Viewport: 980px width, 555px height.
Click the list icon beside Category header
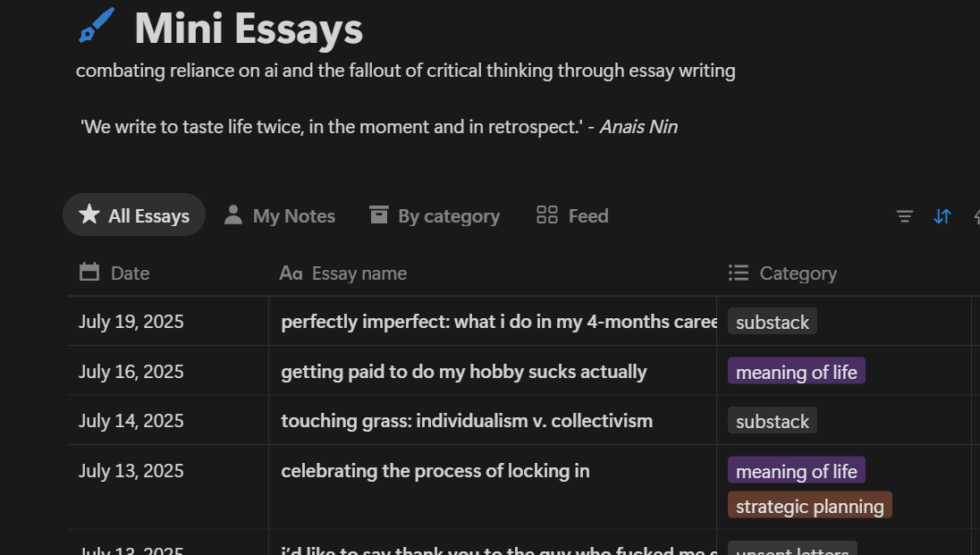click(x=738, y=273)
